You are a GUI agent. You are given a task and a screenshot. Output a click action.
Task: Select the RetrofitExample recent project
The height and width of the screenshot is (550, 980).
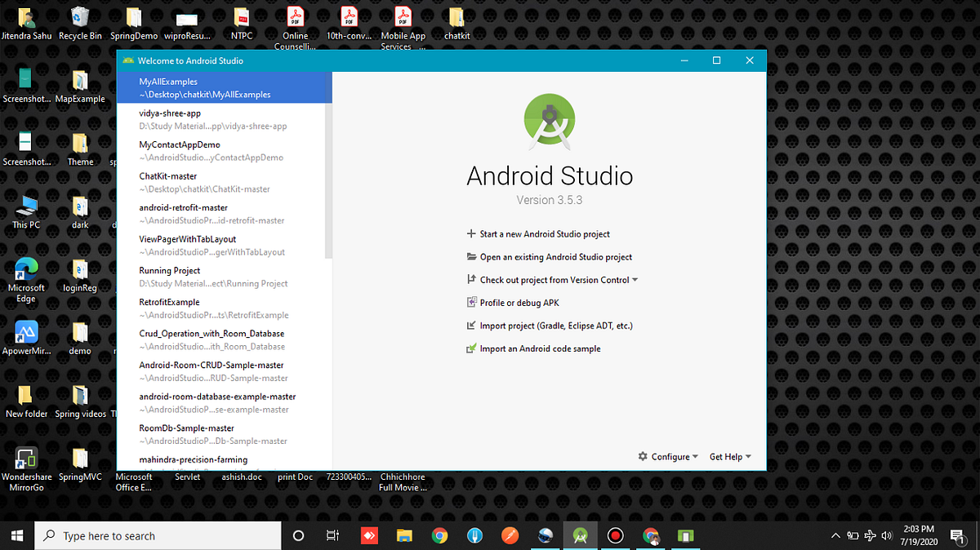tap(188, 308)
